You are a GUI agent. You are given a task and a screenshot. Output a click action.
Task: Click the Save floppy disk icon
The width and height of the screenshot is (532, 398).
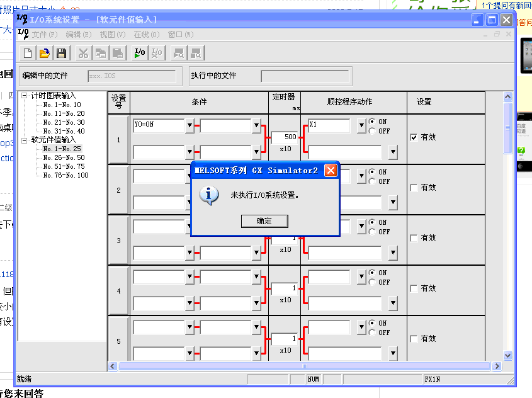point(61,54)
